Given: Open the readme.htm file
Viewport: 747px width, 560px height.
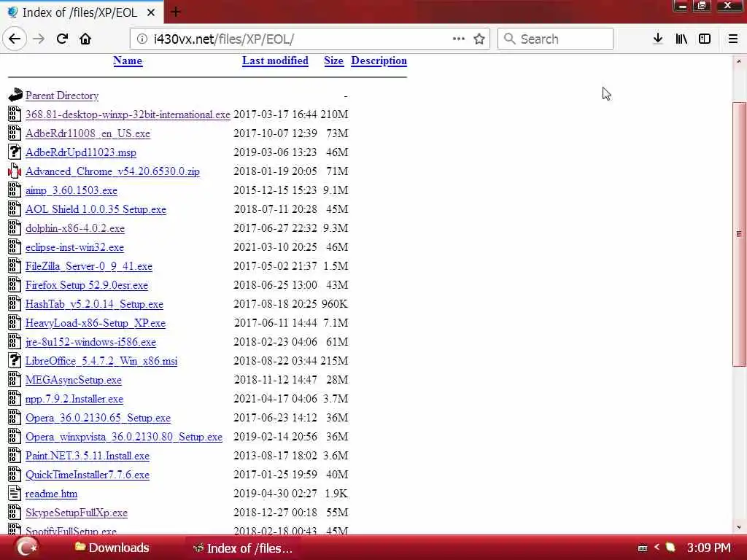Looking at the screenshot, I should click(52, 494).
